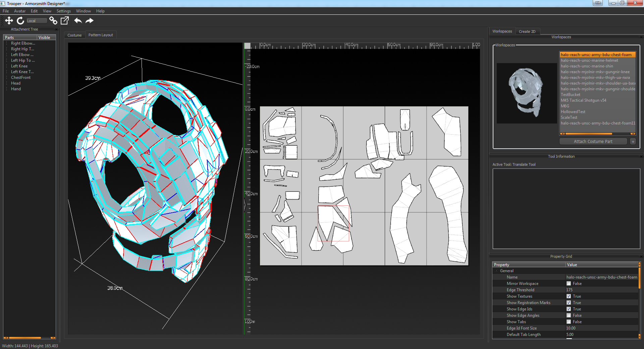Enable the Mirror Workspace checkbox
This screenshot has width=644, height=349.
coord(569,284)
